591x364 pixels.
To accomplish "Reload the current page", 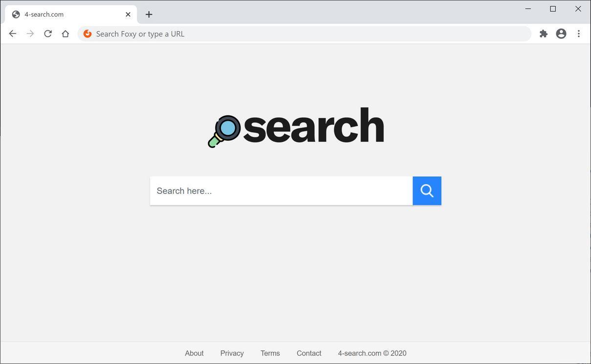I will (48, 34).
